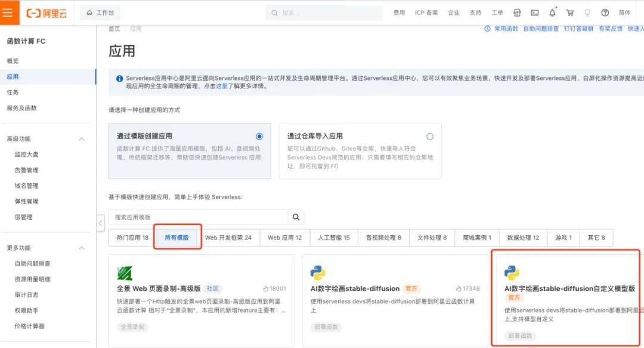This screenshot has width=644, height=348.
Task: Open 域名管理 in sidebar
Action: coord(26,186)
